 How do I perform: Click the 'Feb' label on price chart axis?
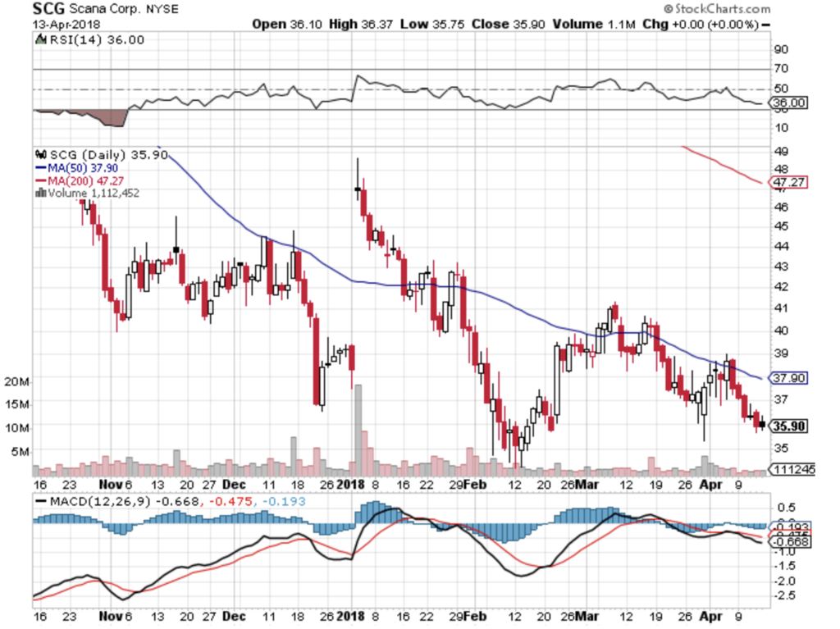476,485
